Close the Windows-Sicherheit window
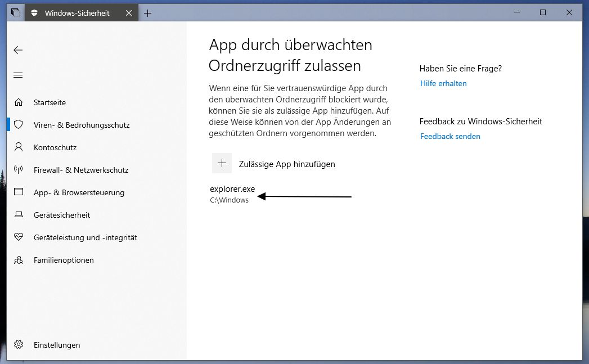This screenshot has width=589, height=364. click(x=569, y=12)
